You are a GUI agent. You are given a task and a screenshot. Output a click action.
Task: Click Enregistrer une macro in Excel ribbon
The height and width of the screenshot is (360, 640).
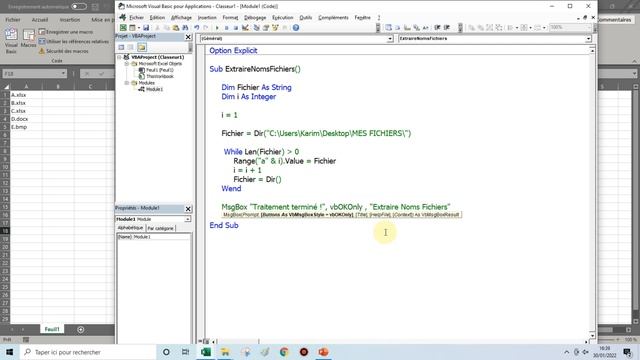tap(66, 31)
